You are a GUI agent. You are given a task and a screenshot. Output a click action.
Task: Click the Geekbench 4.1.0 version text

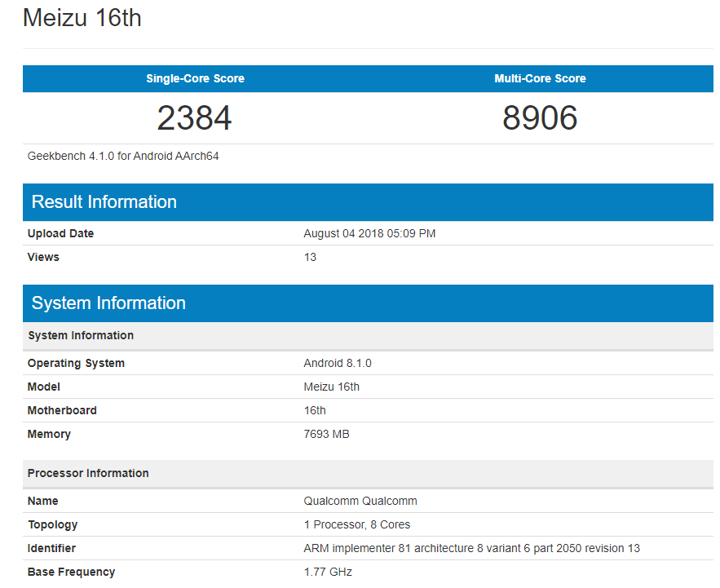pos(123,156)
